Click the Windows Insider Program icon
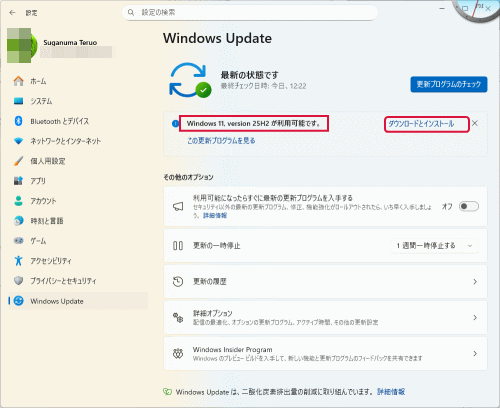The image size is (500, 408). click(x=178, y=353)
